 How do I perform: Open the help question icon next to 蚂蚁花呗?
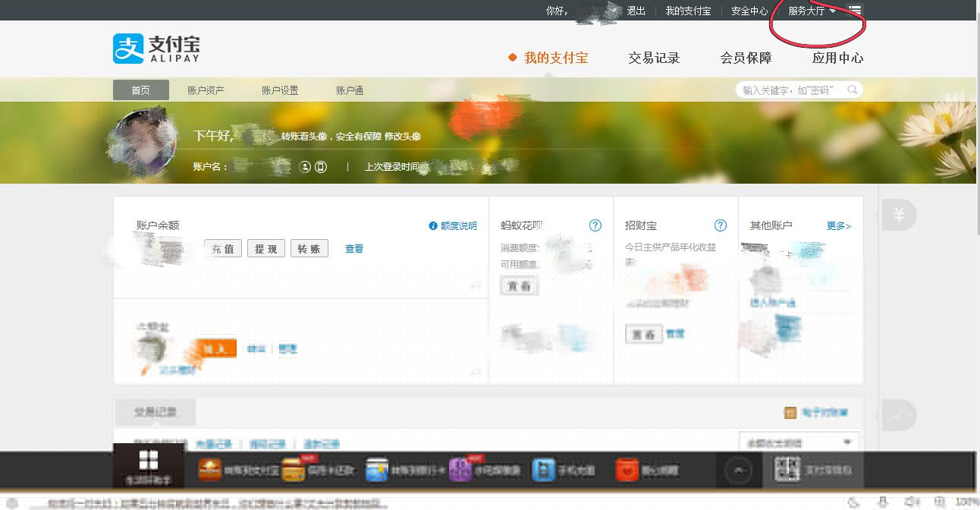click(x=595, y=225)
